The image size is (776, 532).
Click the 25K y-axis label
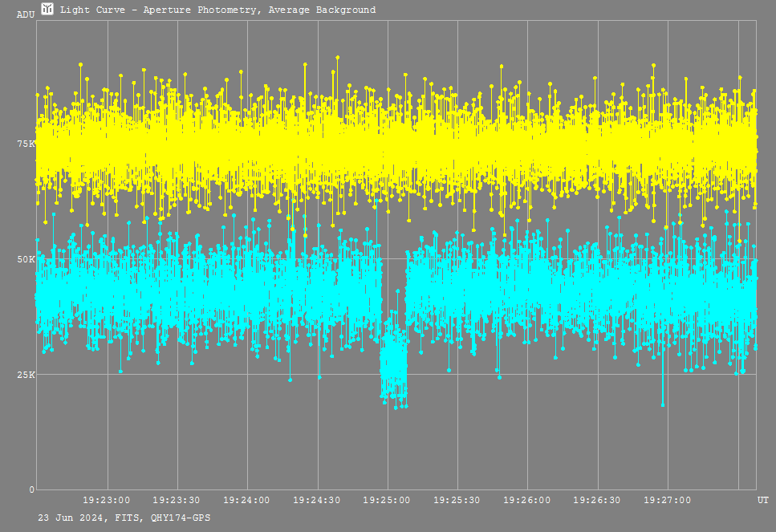(26, 375)
